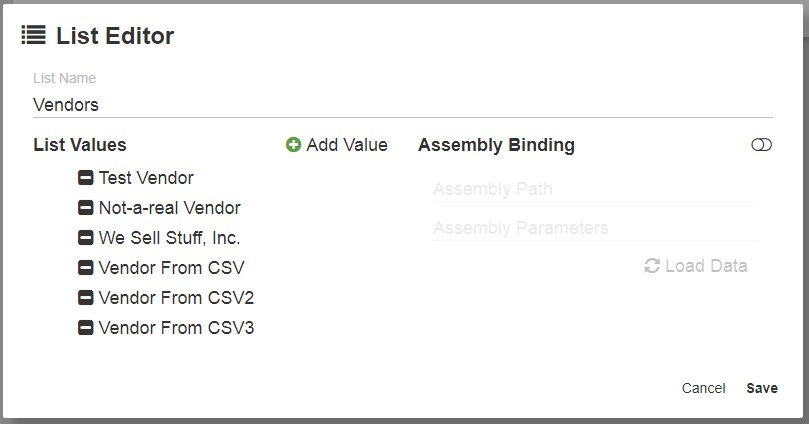The height and width of the screenshot is (424, 809).
Task: Enable the Assembly Binding toggle switch
Action: pos(762,145)
